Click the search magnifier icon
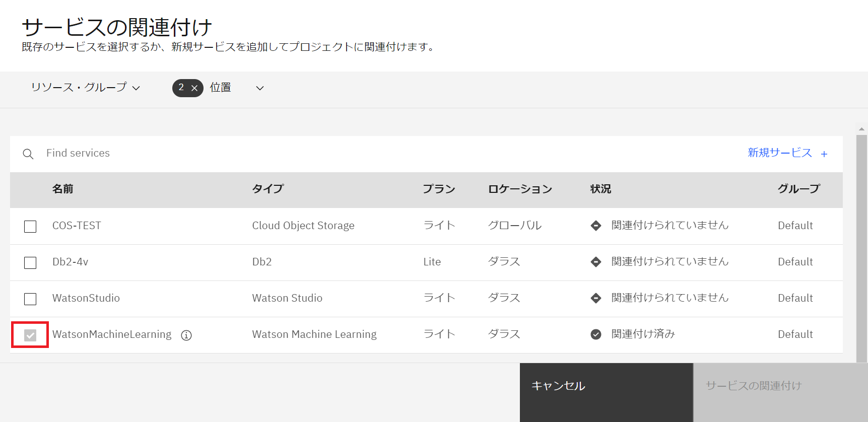The width and height of the screenshot is (868, 422). (x=28, y=154)
